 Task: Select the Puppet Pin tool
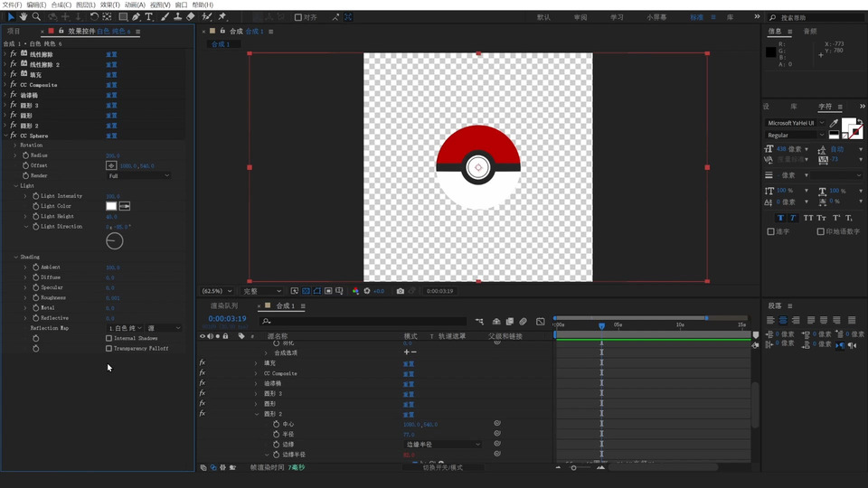click(222, 16)
